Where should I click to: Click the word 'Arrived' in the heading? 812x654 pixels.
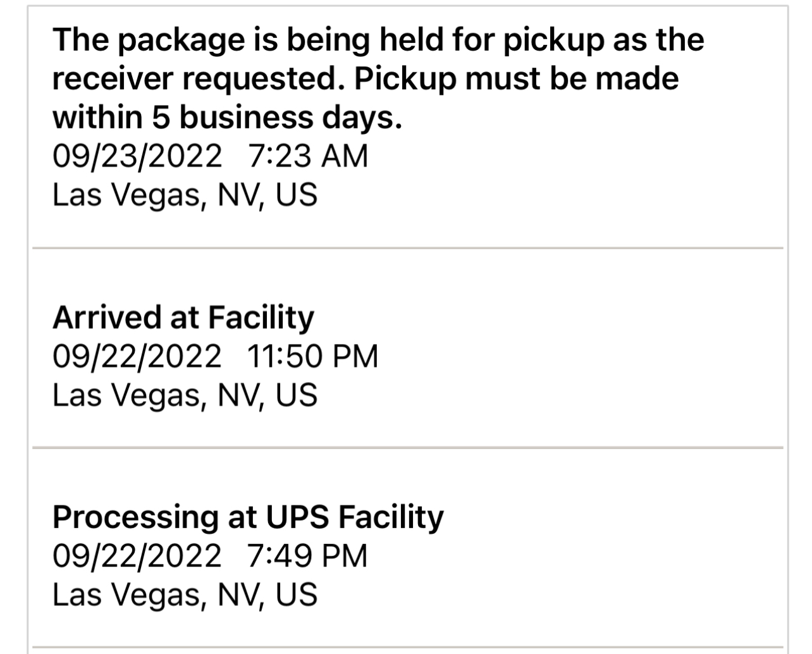[x=106, y=318]
